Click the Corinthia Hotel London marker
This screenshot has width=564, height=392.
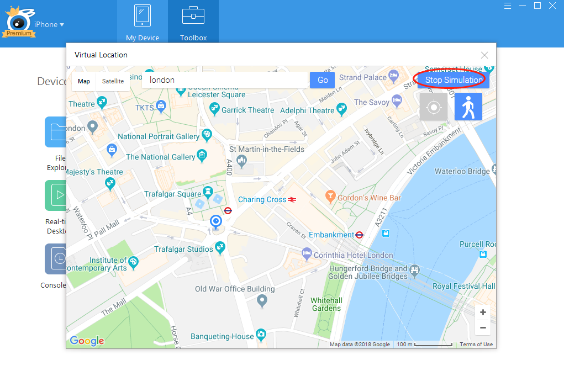click(x=307, y=254)
